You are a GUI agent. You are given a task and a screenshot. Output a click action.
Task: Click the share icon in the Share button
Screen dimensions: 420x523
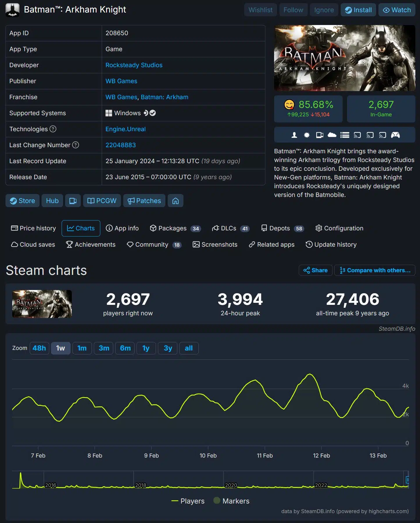tap(307, 270)
